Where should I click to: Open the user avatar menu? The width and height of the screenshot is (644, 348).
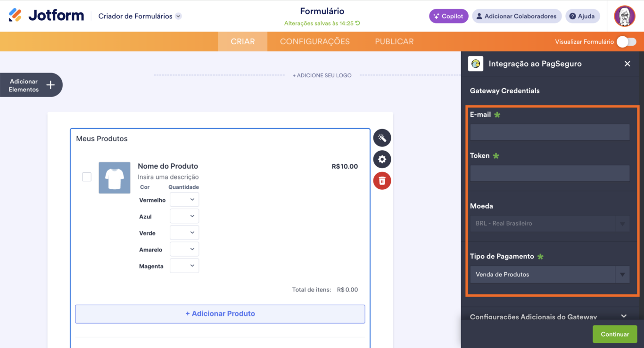click(625, 16)
